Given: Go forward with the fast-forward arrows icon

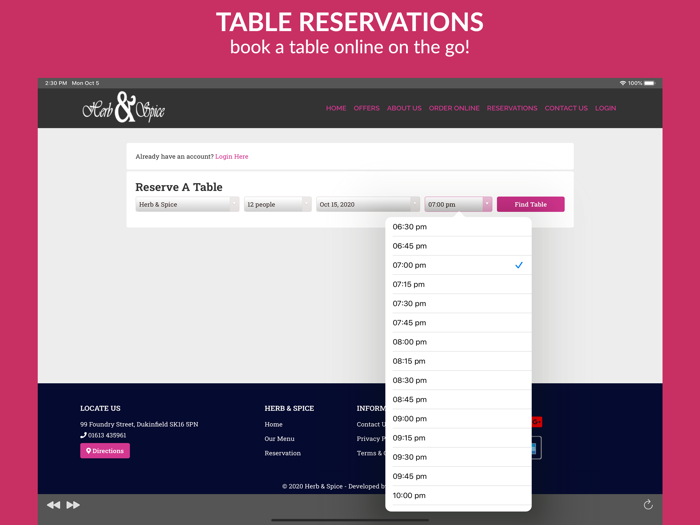Looking at the screenshot, I should pyautogui.click(x=73, y=505).
